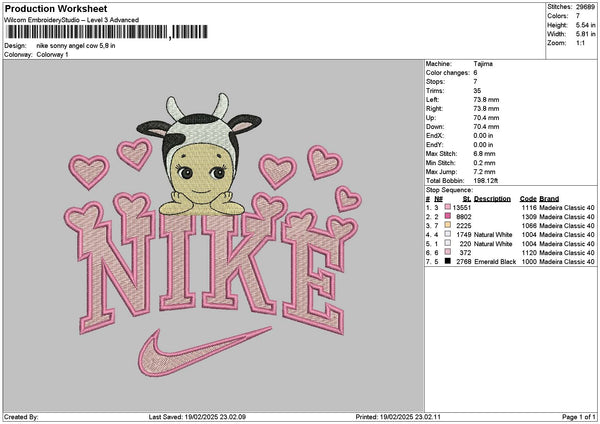Click the Width value 5.81 in
The width and height of the screenshot is (600, 424).
[585, 34]
